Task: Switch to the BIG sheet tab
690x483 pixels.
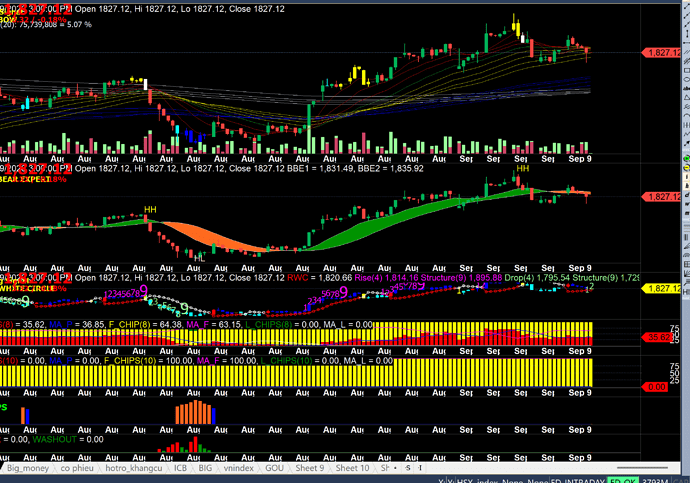Action: click(x=205, y=468)
